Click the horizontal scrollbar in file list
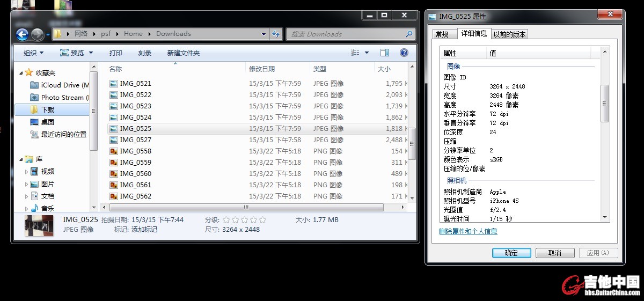Image resolution: width=644 pixels, height=301 pixels. 246,207
